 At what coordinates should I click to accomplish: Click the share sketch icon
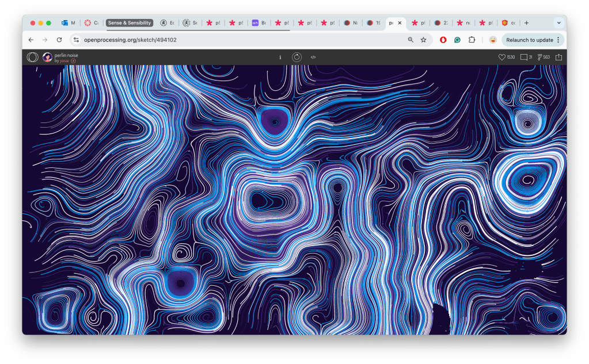coord(558,57)
